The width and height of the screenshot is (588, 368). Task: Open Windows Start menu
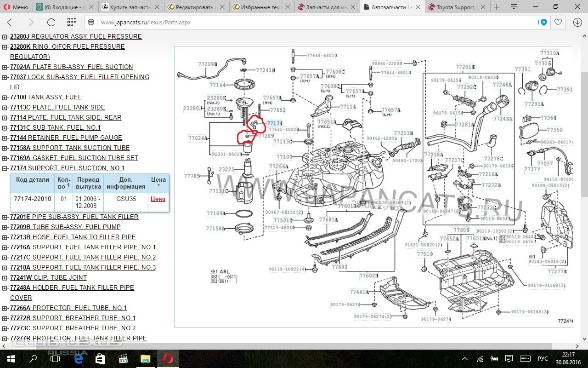(x=11, y=359)
